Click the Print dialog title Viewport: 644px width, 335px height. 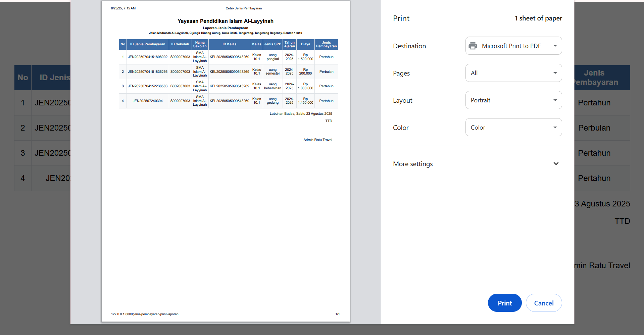401,18
